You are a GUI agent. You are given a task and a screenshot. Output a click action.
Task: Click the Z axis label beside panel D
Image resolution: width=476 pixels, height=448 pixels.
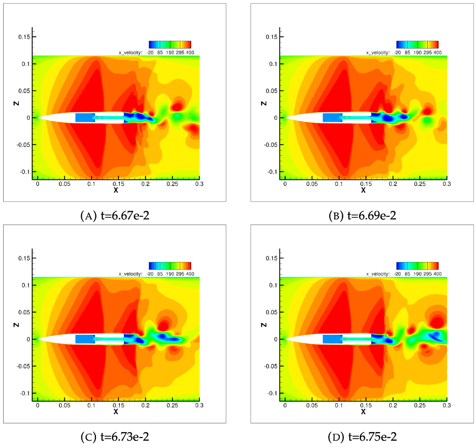tap(263, 325)
